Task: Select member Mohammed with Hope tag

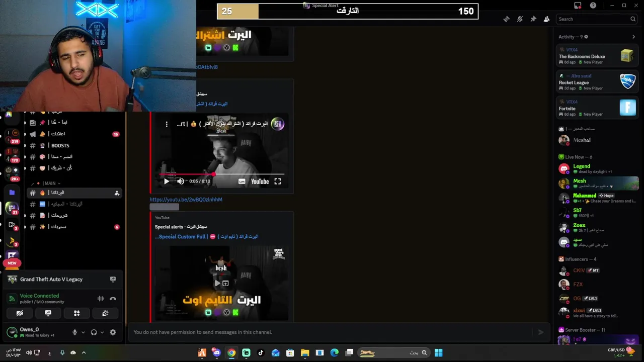Action: click(597, 198)
